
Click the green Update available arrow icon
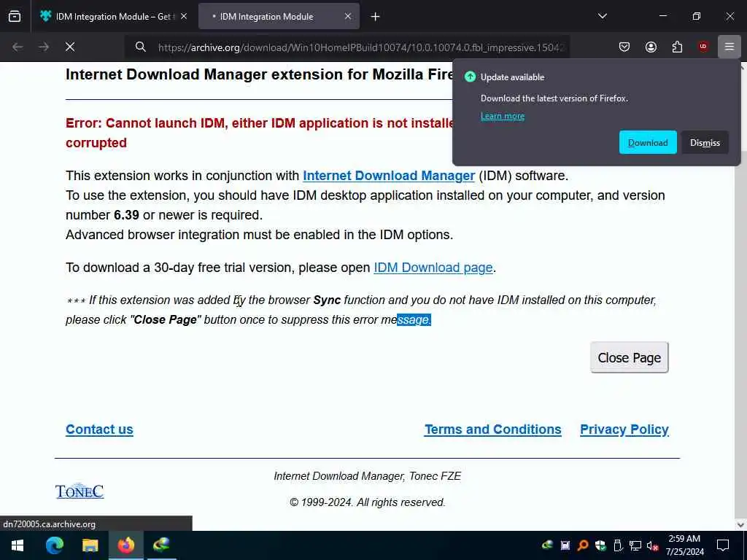pyautogui.click(x=471, y=77)
